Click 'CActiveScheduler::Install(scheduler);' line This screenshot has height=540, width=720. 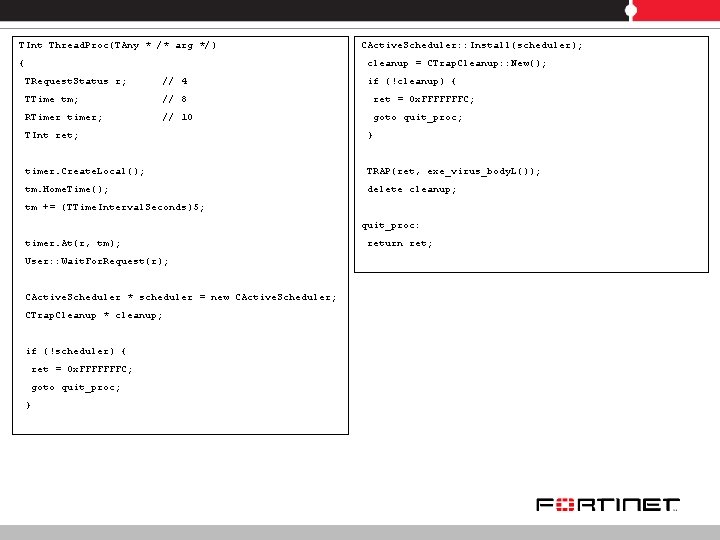[x=472, y=45]
